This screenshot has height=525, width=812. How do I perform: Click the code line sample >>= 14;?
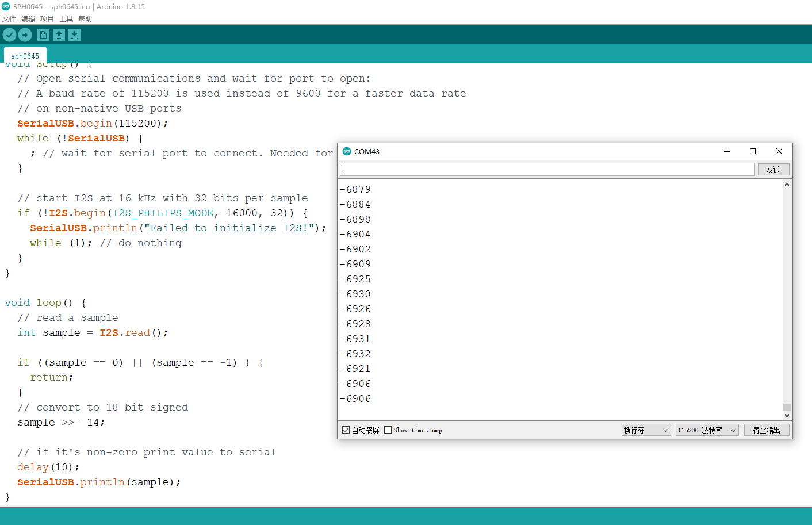tap(61, 422)
